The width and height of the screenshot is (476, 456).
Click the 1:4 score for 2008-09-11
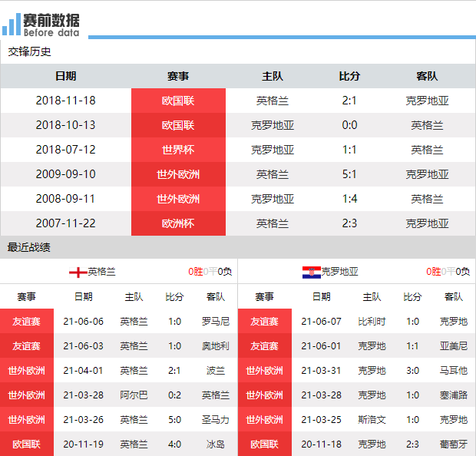click(349, 199)
